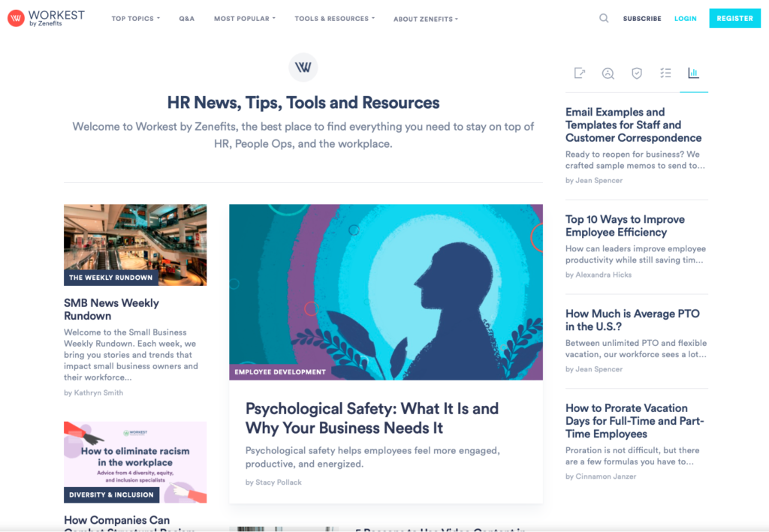
Task: Click the Workest by Zenefits logo
Action: 46,18
